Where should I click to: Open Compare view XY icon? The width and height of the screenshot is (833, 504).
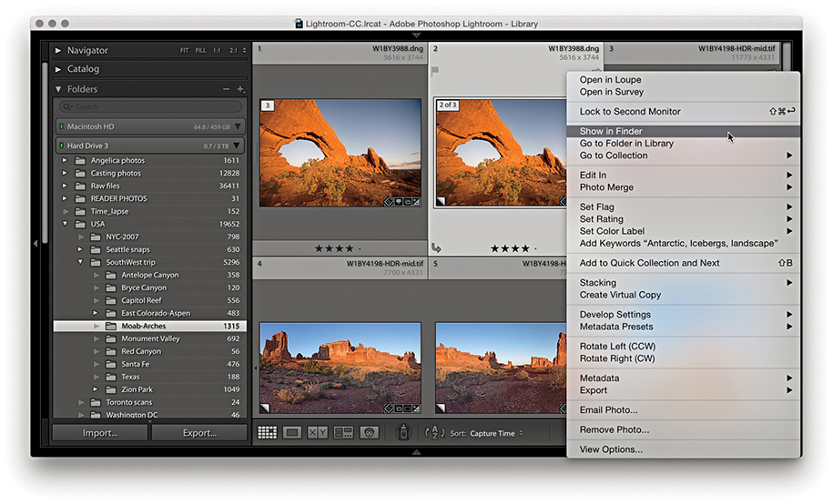[318, 433]
